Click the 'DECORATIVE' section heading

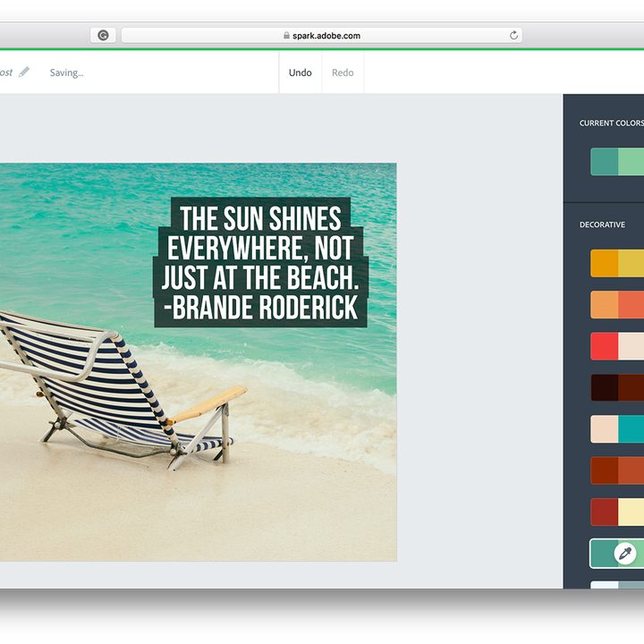tap(602, 225)
